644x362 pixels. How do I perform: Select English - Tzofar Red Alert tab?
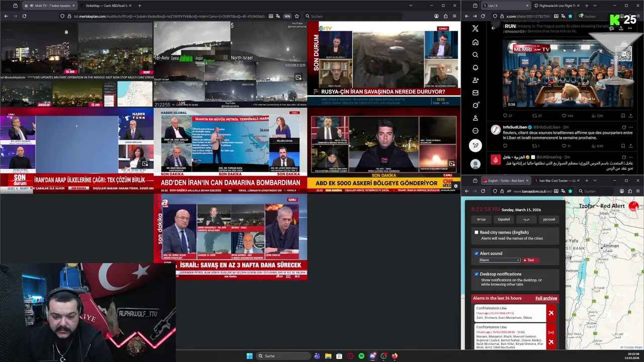click(506, 180)
